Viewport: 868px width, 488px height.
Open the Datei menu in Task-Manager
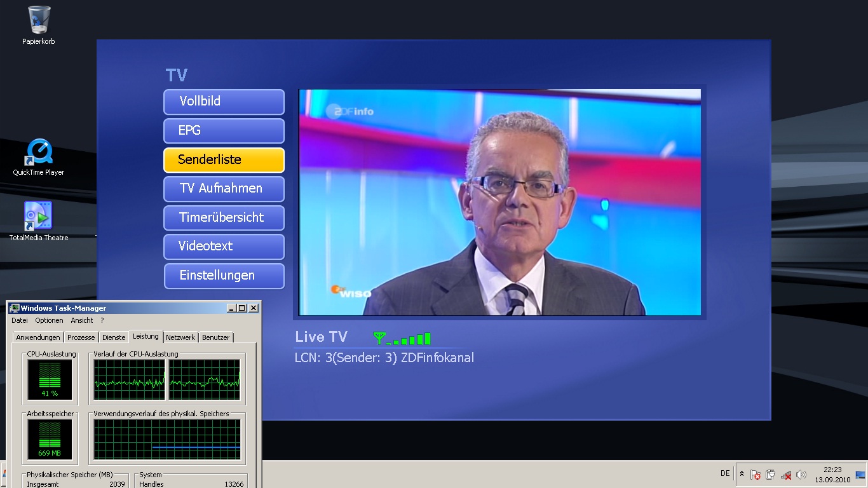pyautogui.click(x=20, y=321)
